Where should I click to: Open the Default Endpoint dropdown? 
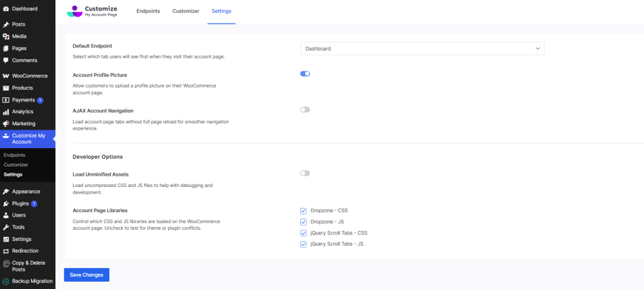pos(422,49)
